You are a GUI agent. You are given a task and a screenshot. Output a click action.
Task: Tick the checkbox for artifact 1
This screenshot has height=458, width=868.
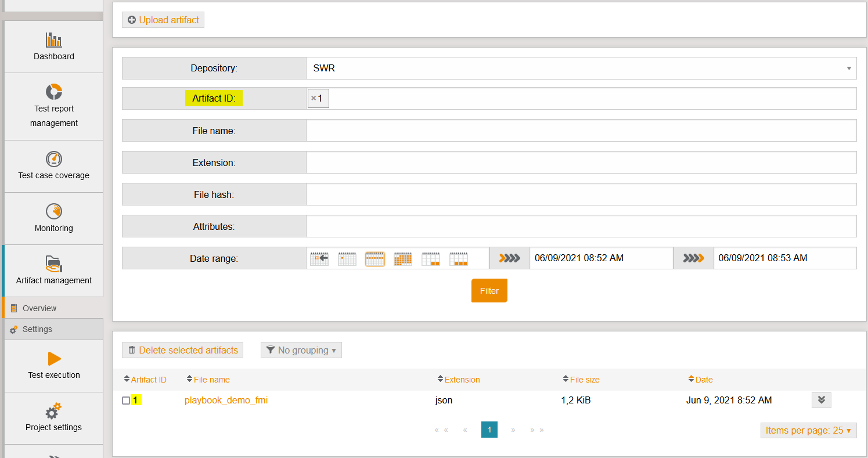pos(126,401)
